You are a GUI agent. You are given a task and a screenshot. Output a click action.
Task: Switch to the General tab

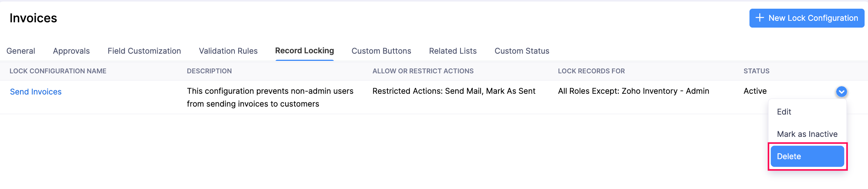21,51
